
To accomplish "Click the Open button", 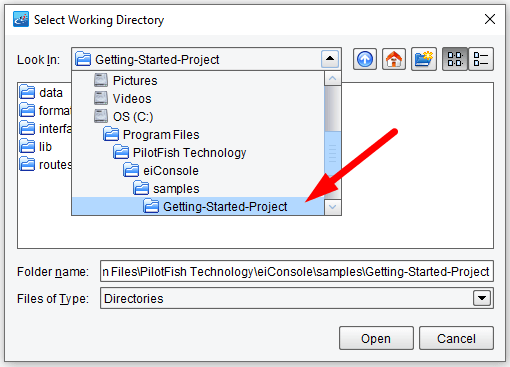I will coord(376,338).
